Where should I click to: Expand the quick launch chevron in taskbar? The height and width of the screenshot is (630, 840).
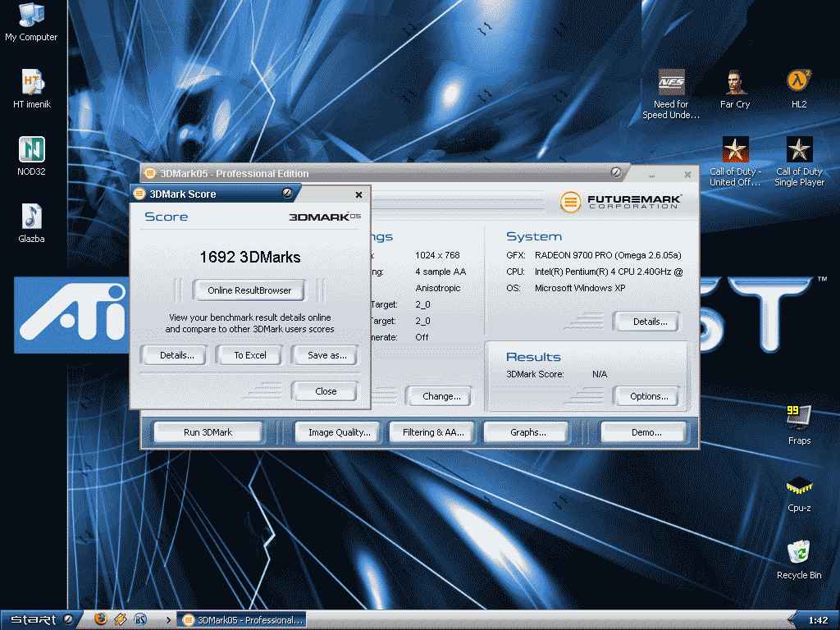coord(168,620)
